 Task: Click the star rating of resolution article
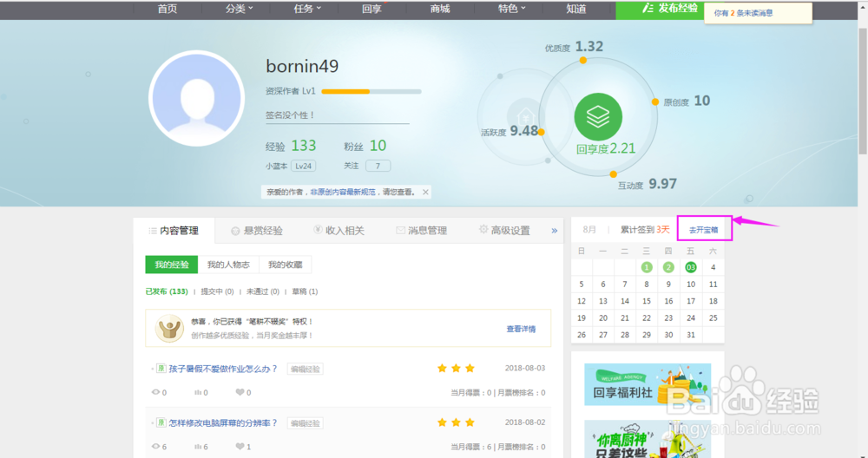(456, 422)
